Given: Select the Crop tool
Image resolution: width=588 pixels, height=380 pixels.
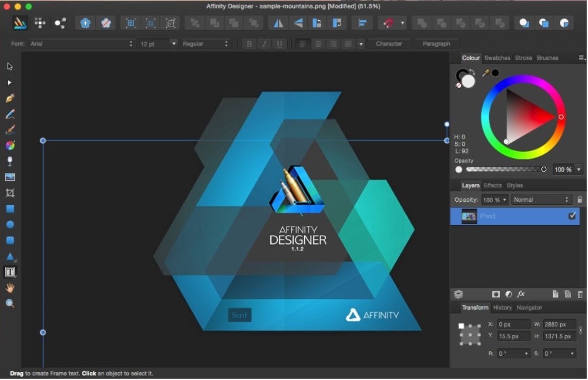Looking at the screenshot, I should point(10,193).
